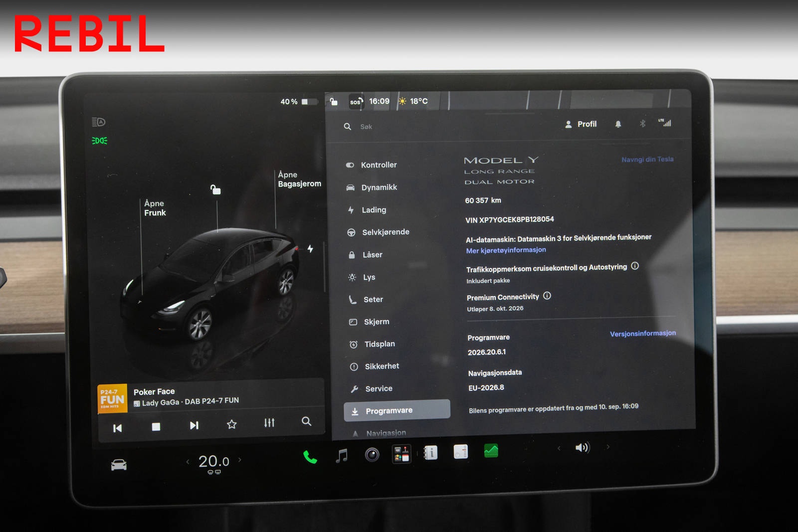This screenshot has width=798, height=532.
Task: Open the Service settings menu
Action: 372,389
